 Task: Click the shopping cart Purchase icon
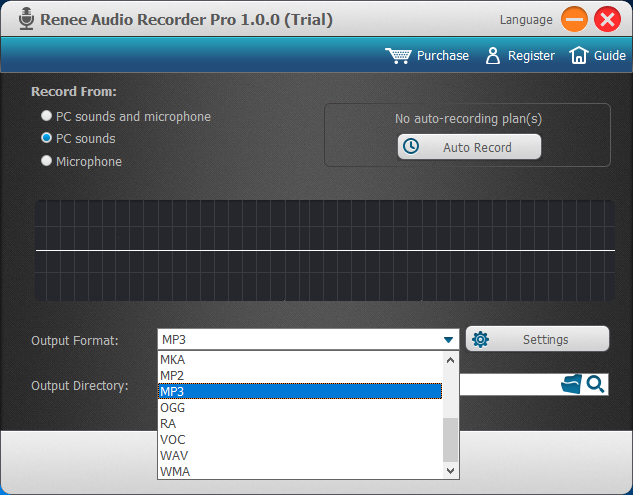(x=398, y=56)
